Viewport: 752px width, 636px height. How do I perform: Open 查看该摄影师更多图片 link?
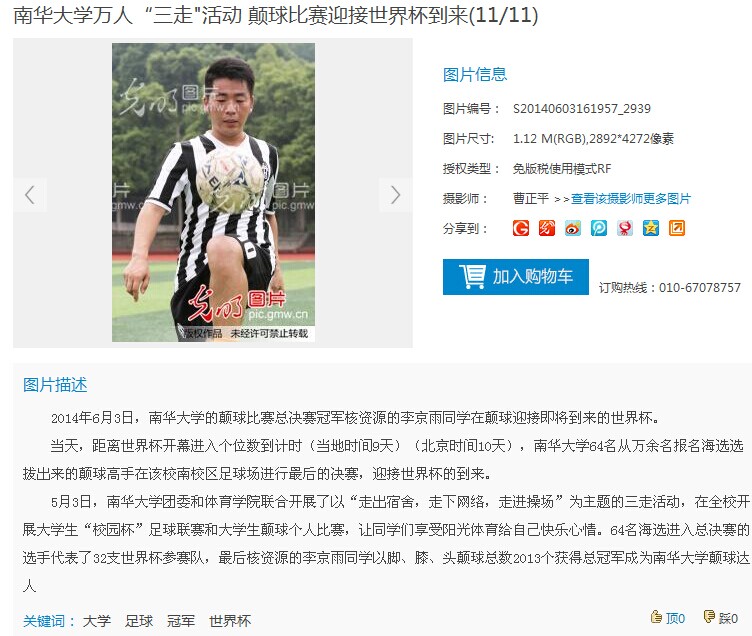click(630, 199)
